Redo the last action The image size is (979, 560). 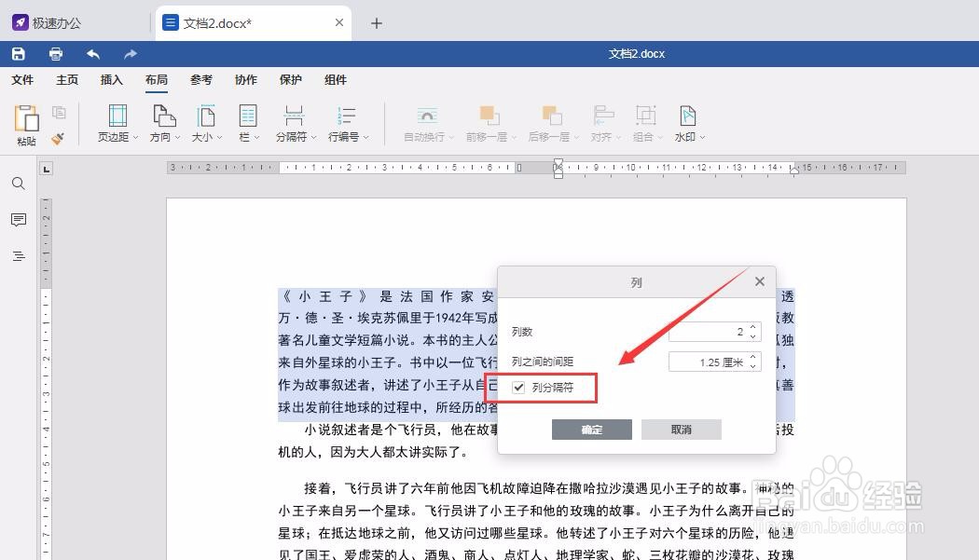tap(131, 54)
